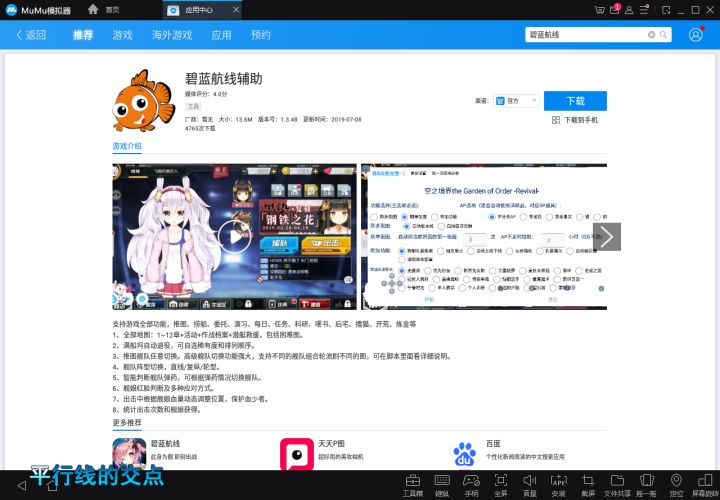
Task: Open the 百度 paw app icon
Action: click(464, 454)
